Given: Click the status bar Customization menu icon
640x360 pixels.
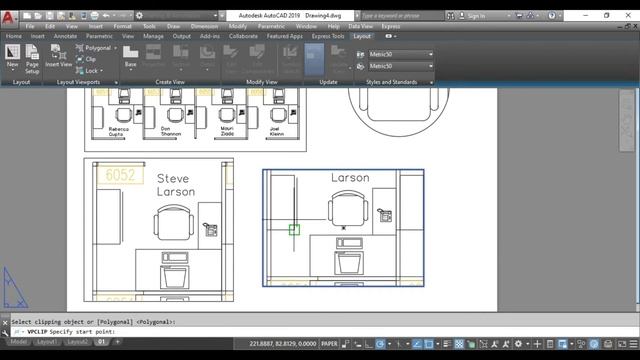Looking at the screenshot, I should click(x=633, y=344).
